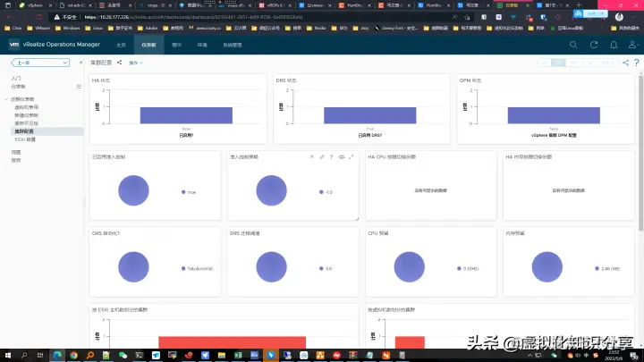This screenshot has height=362, width=644.
Task: Open the help question mark at top right
Action: click(637, 63)
